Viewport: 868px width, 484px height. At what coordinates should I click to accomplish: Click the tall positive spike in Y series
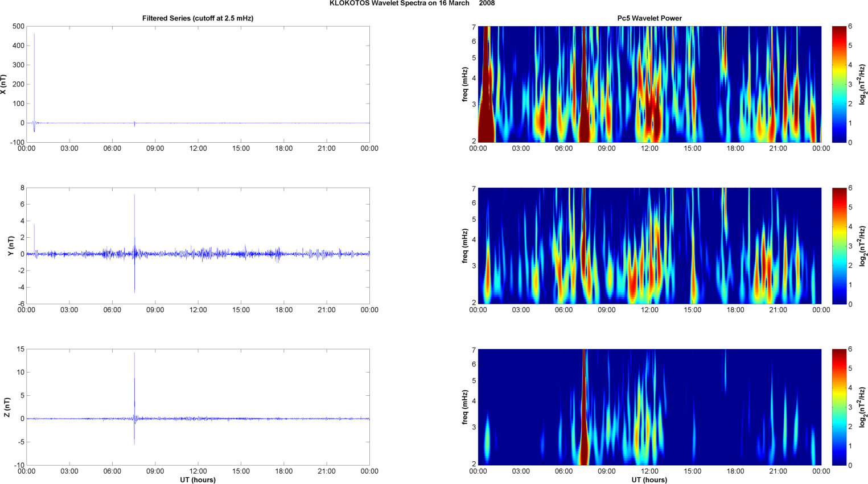pos(134,225)
